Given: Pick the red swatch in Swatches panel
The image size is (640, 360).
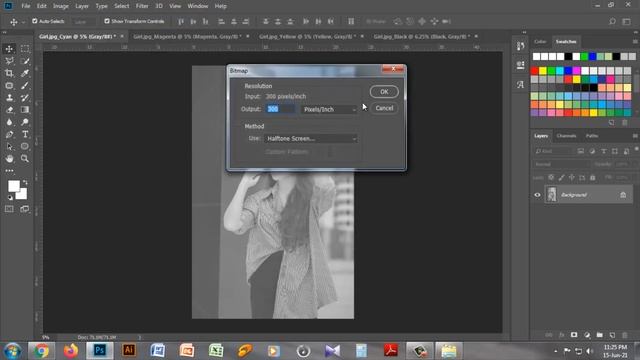Looking at the screenshot, I should click(535, 71).
